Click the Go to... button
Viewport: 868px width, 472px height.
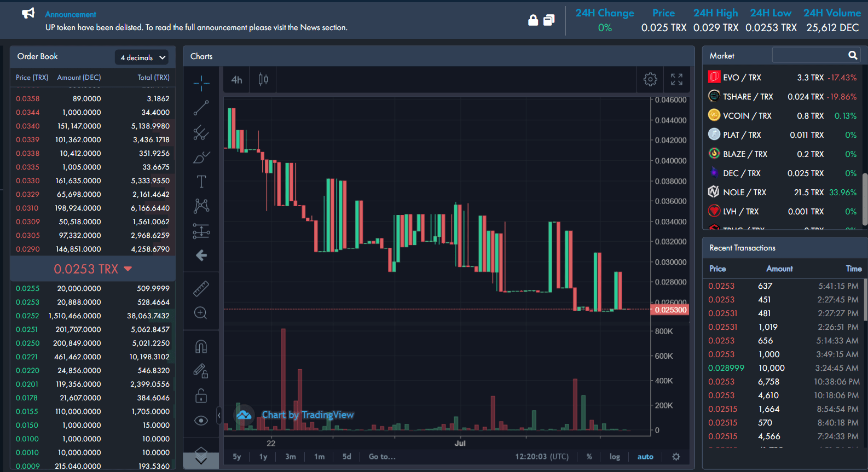[x=382, y=457]
